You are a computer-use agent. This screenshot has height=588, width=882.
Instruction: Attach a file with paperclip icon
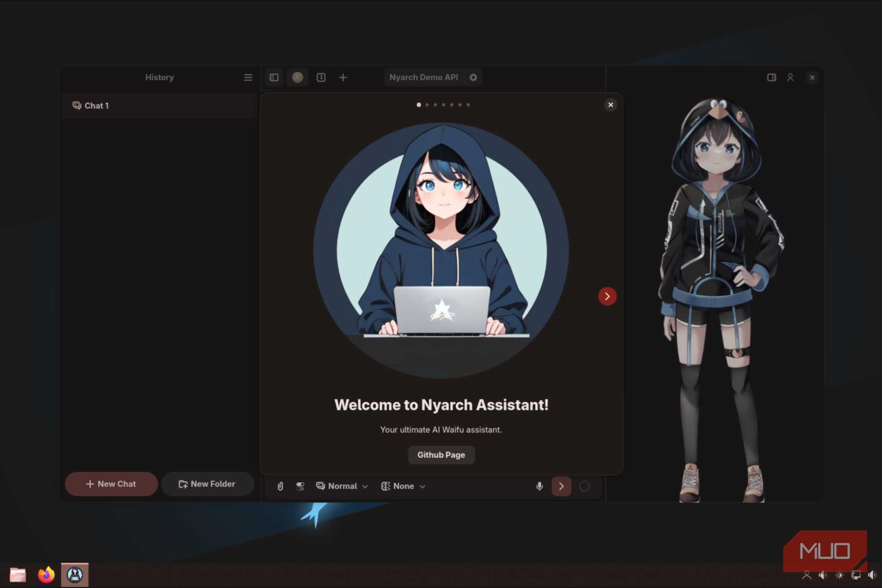[x=280, y=486]
